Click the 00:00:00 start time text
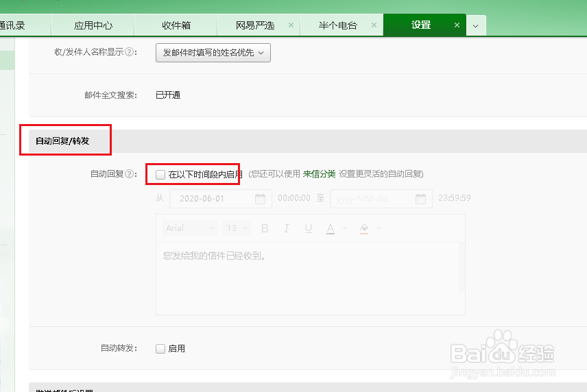Screen dimensions: 587x392 (294, 198)
